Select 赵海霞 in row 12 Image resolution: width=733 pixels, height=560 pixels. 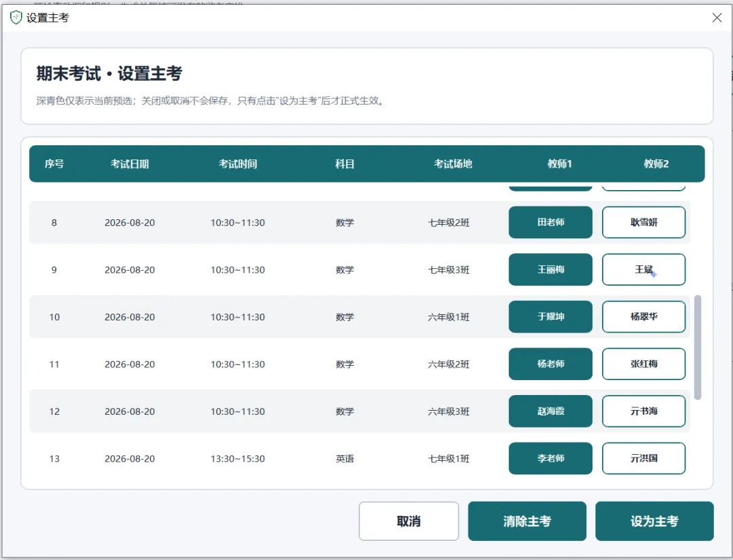pos(550,411)
